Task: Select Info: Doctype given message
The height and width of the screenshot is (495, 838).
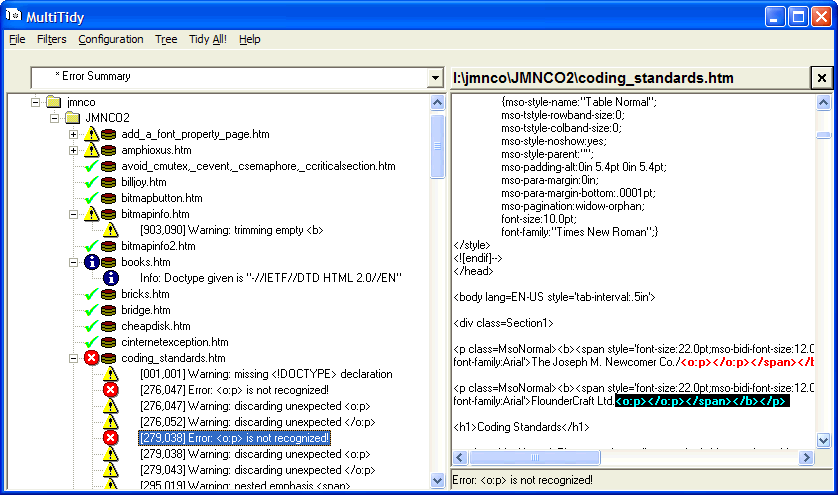Action: point(270,278)
